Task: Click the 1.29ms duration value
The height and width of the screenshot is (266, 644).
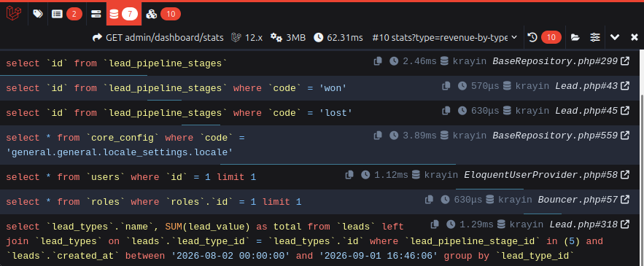Action: click(476, 224)
